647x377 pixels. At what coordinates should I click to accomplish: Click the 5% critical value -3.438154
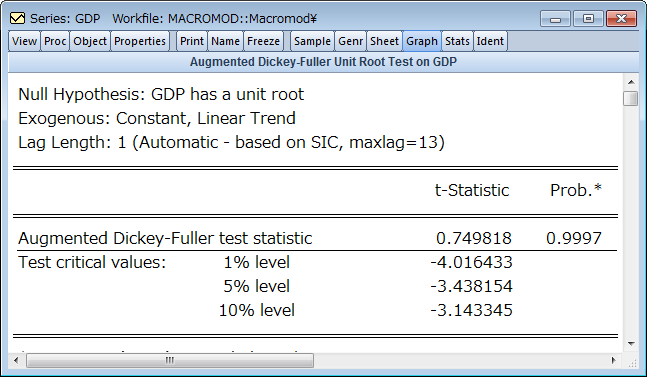(471, 286)
